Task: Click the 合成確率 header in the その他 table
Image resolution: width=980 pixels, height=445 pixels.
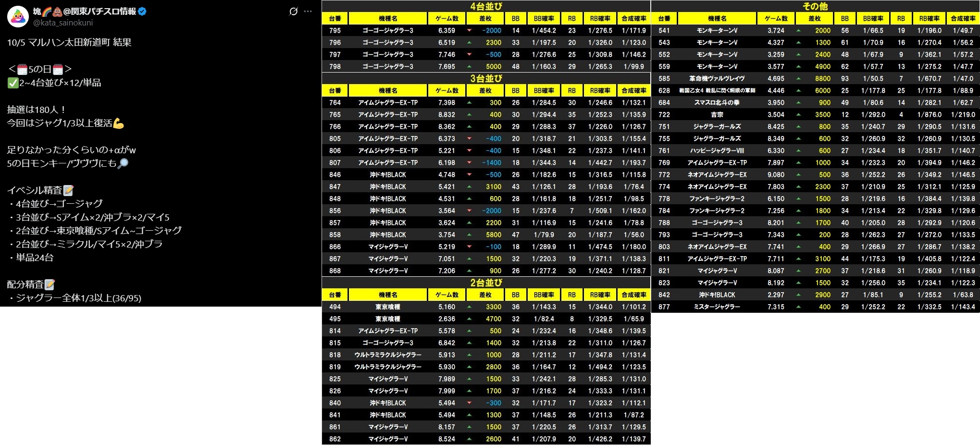Action: click(963, 18)
